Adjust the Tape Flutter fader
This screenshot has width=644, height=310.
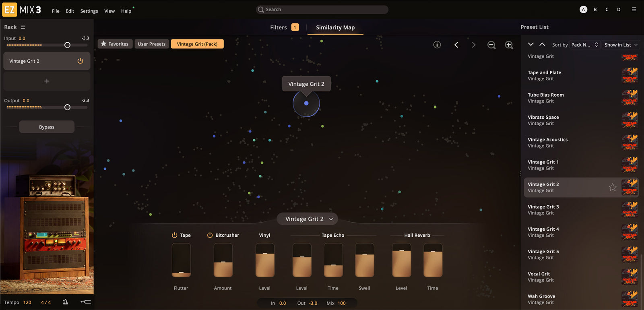click(181, 260)
